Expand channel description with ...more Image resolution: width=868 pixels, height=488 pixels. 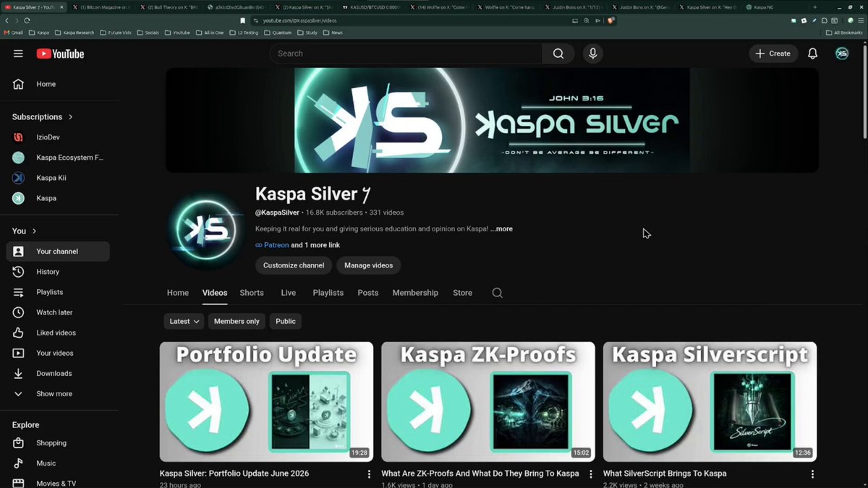click(x=501, y=228)
